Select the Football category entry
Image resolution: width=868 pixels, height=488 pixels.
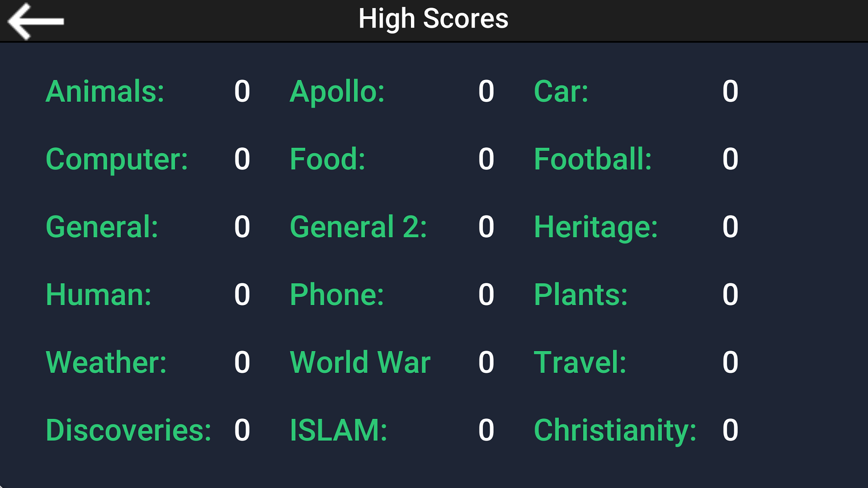tap(593, 159)
